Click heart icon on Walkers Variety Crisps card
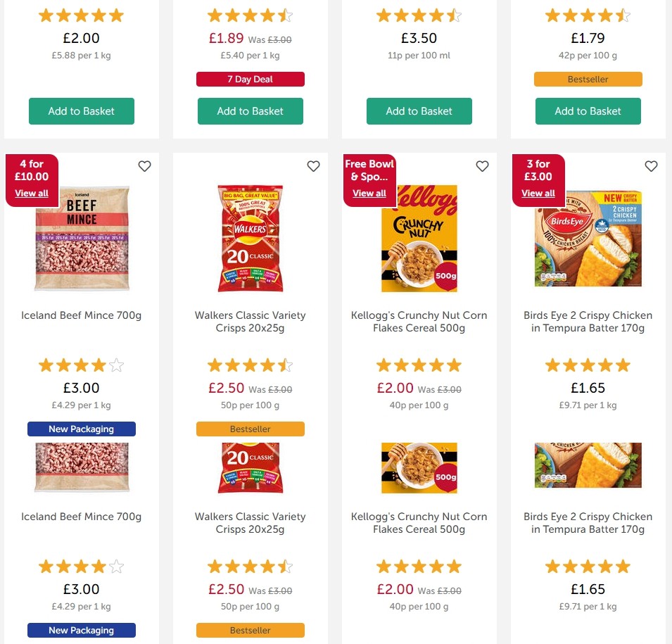This screenshot has height=644, width=672. click(x=313, y=166)
